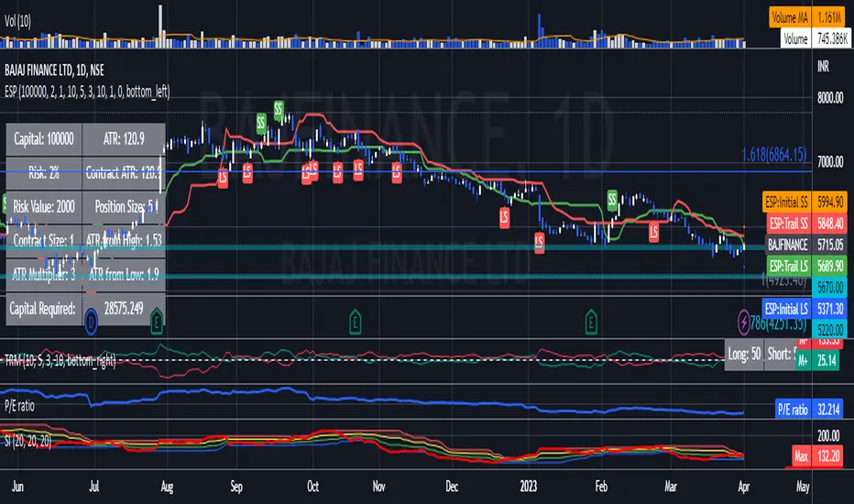
Task: Select the red LS marker in mid-December
Action: [x=504, y=217]
